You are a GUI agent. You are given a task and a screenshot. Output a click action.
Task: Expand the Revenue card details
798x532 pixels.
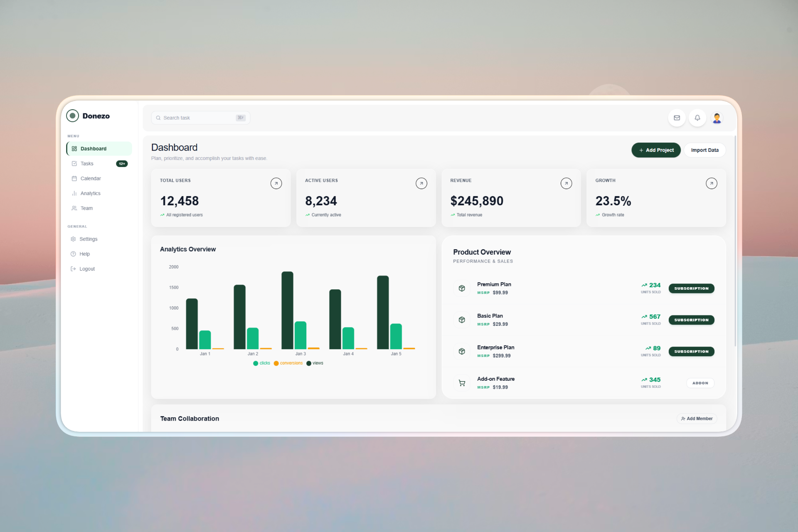click(x=566, y=183)
